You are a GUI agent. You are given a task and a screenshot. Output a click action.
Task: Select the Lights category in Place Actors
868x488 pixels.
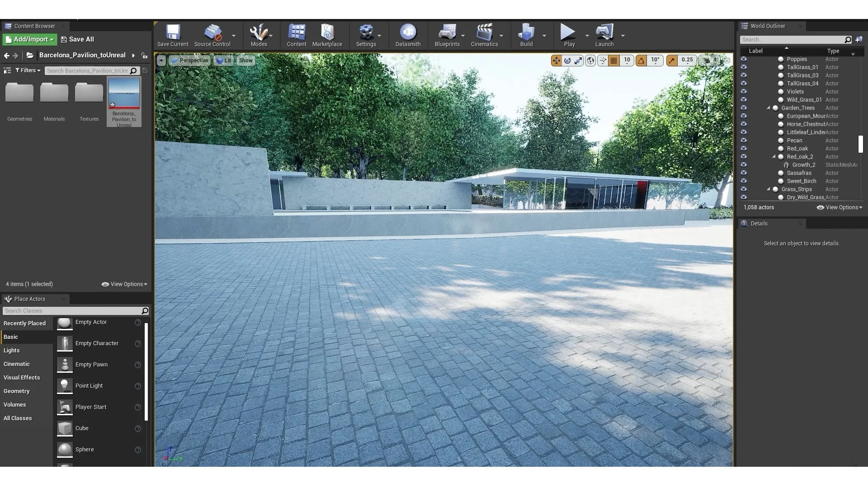click(x=12, y=351)
